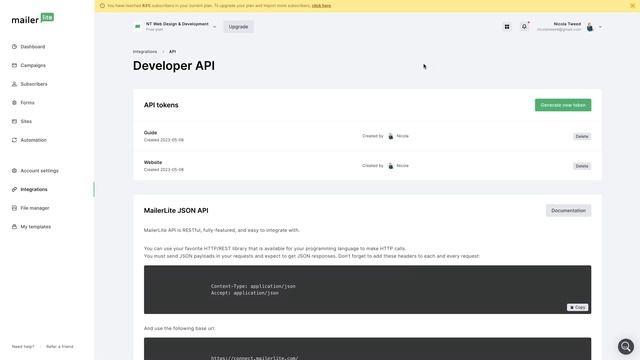Click the connect.mailerlite.com base URL

(x=254, y=358)
